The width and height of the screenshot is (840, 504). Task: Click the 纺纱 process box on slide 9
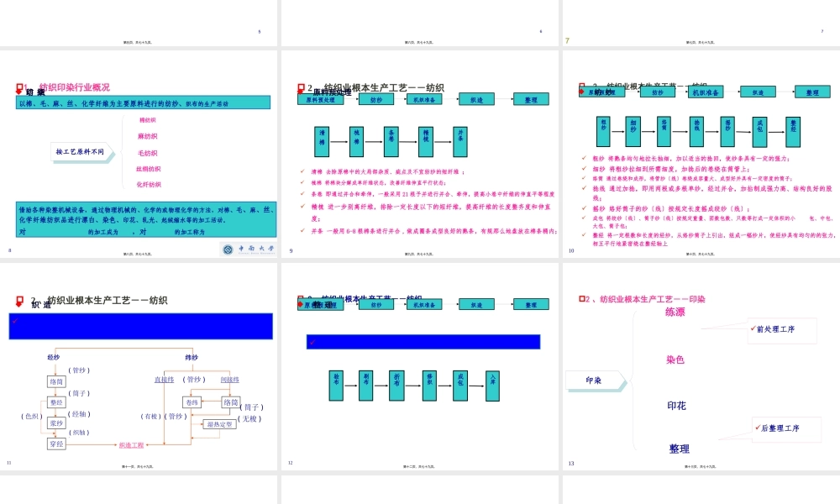pos(375,99)
